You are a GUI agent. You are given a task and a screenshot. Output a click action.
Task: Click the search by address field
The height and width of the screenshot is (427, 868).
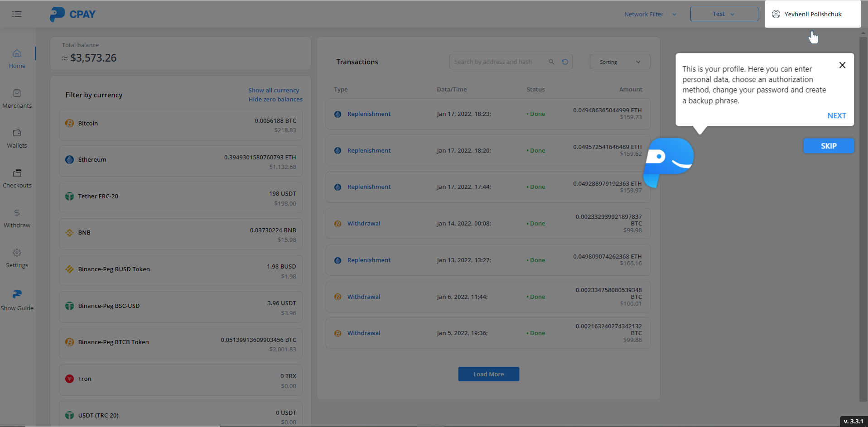tap(498, 62)
